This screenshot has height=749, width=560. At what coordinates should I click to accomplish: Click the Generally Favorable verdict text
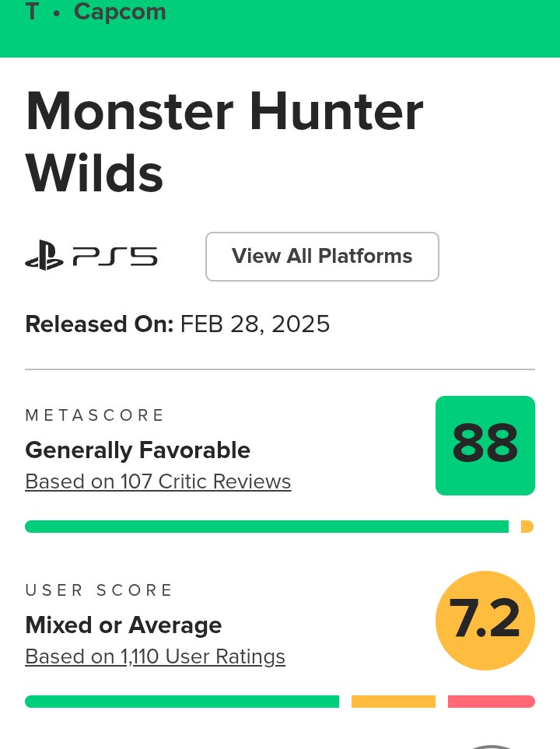[138, 450]
